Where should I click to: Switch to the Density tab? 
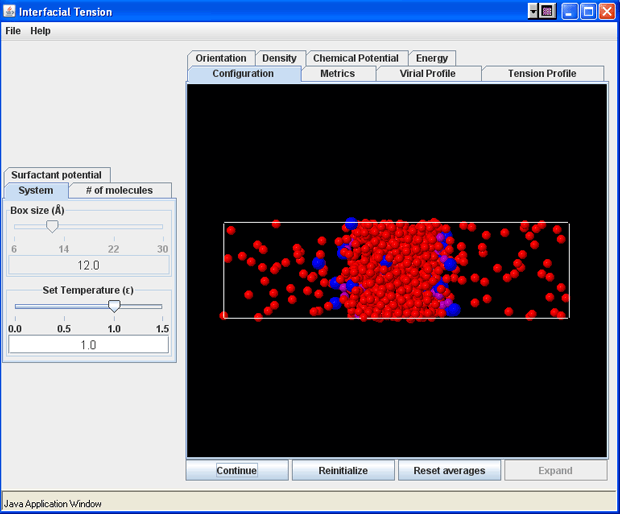279,58
